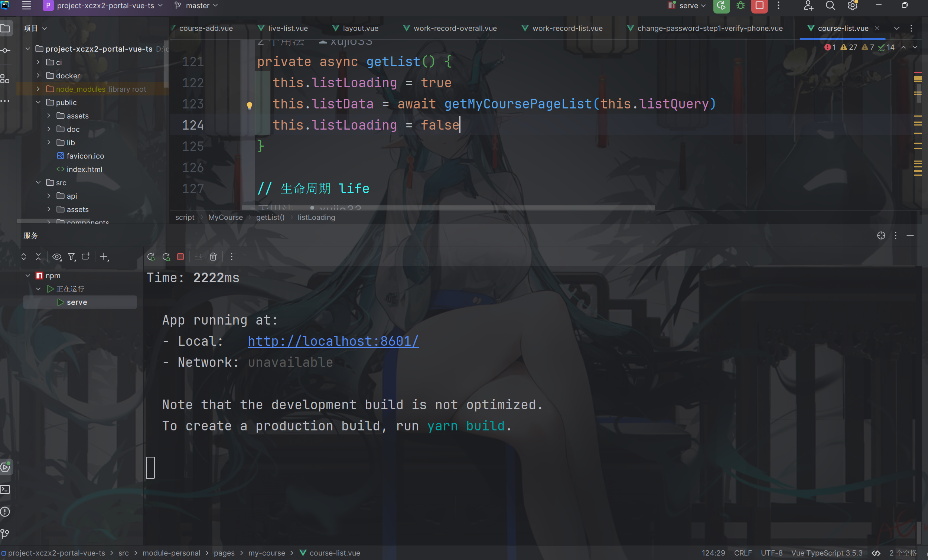Screen dimensions: 928x560
Task: Clear console output with trash icon
Action: pyautogui.click(x=213, y=257)
